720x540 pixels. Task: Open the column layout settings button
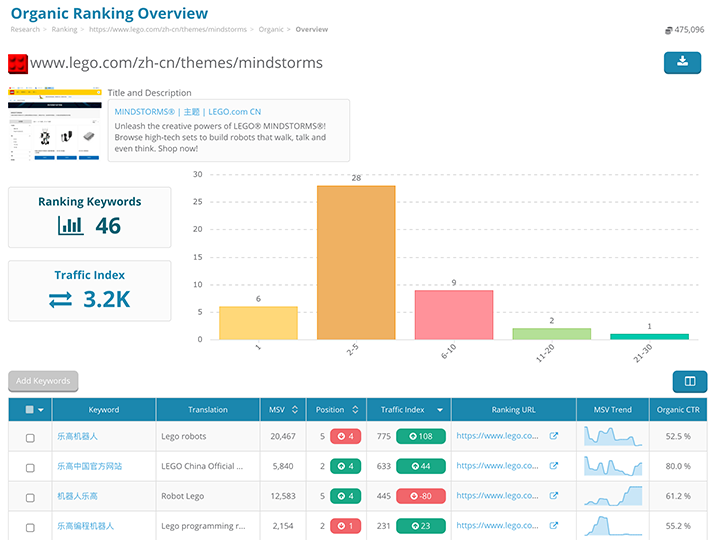click(x=689, y=381)
